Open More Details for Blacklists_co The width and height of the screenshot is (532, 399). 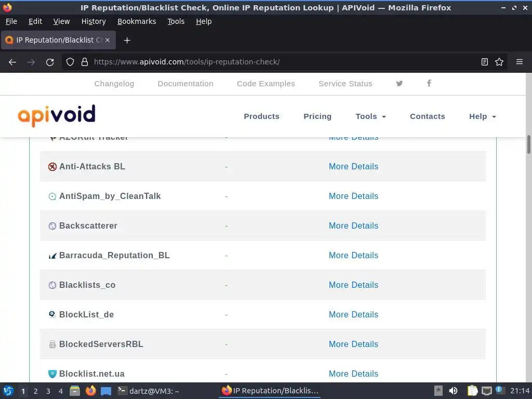[353, 285]
